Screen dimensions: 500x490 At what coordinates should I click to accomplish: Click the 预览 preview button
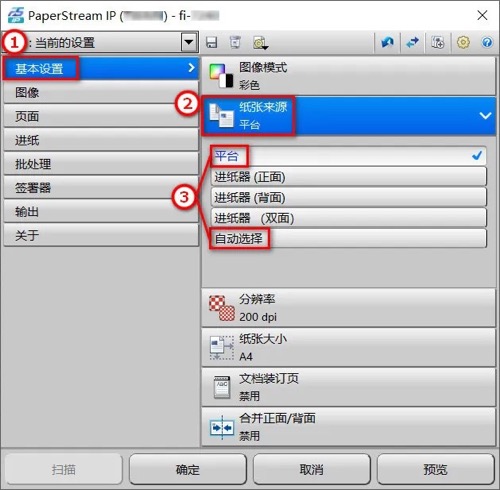click(435, 469)
